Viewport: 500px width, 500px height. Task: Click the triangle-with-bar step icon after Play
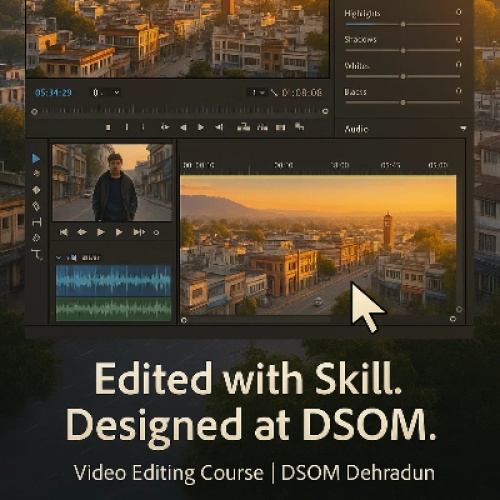pyautogui.click(x=219, y=127)
